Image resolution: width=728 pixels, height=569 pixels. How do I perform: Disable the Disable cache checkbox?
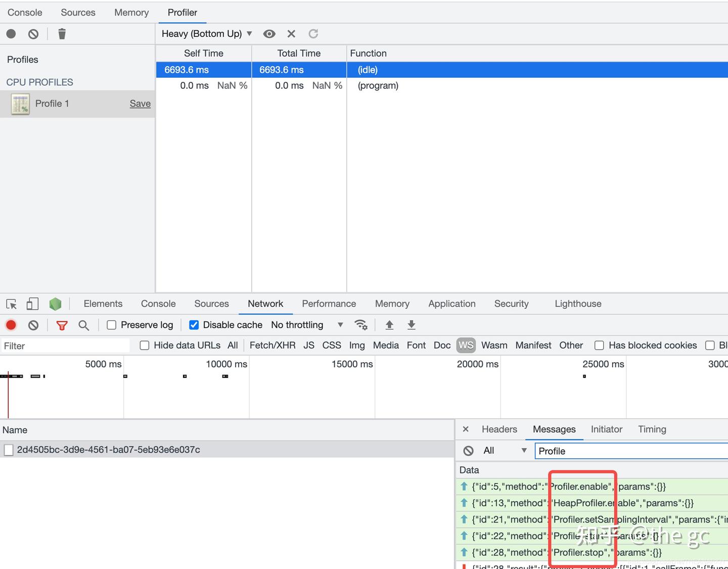[x=194, y=325]
